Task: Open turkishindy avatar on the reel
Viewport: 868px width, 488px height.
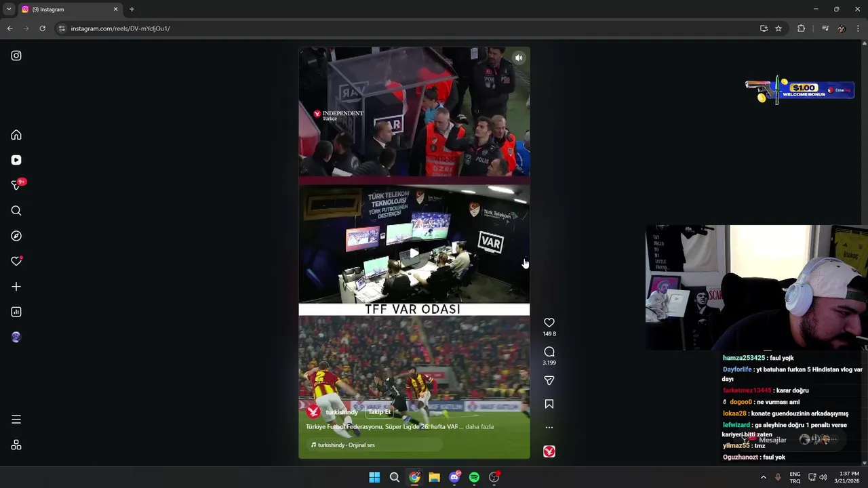Action: pyautogui.click(x=313, y=412)
